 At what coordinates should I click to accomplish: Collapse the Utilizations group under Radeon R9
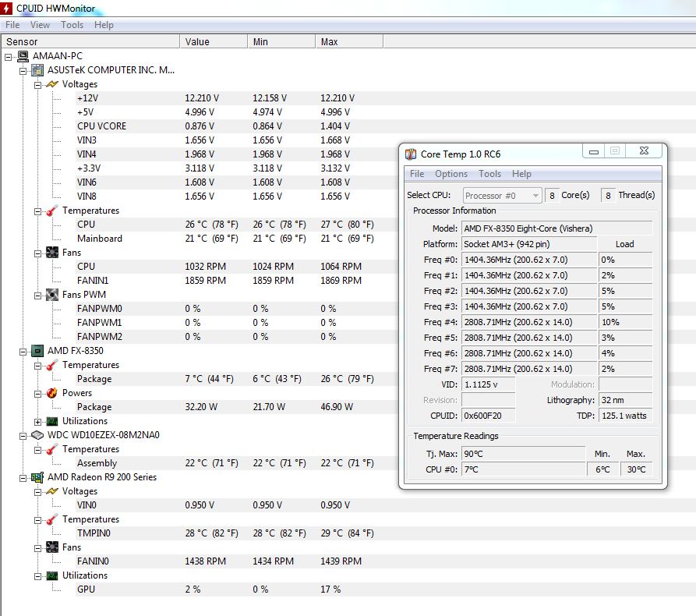pyautogui.click(x=37, y=576)
